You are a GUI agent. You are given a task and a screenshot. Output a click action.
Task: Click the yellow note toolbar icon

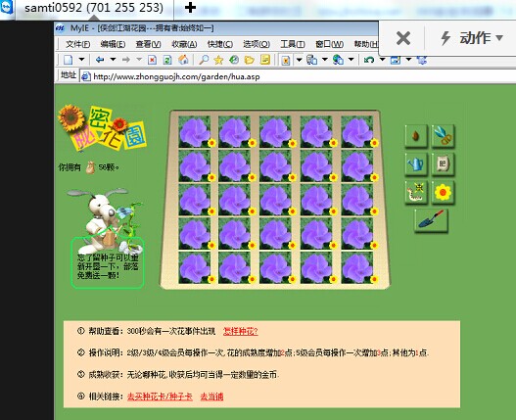point(265,60)
